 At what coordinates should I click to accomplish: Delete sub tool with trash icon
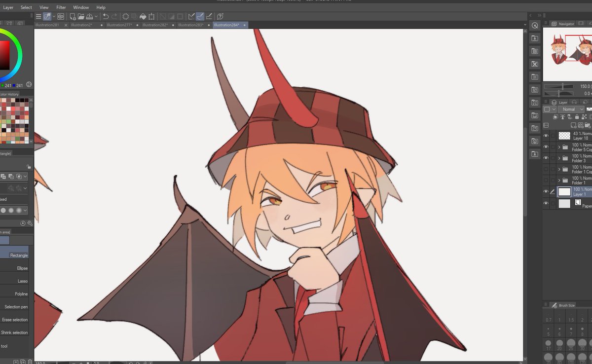[29, 362]
